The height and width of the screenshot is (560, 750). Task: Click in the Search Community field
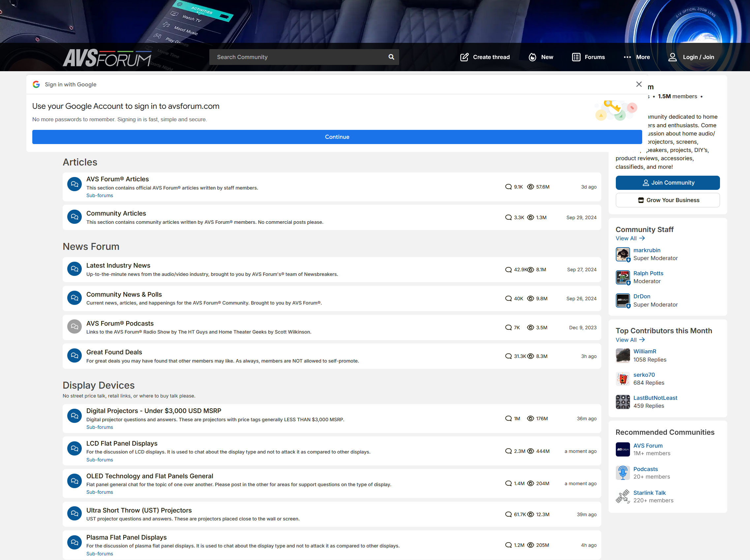(x=298, y=57)
